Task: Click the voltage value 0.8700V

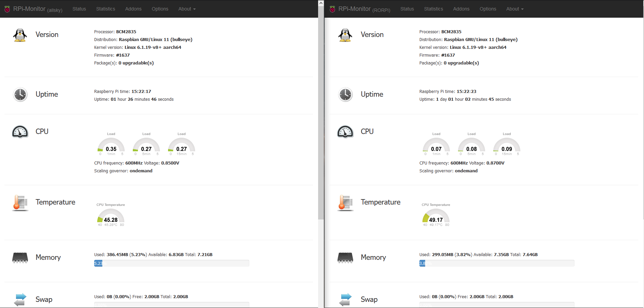Action: point(496,163)
